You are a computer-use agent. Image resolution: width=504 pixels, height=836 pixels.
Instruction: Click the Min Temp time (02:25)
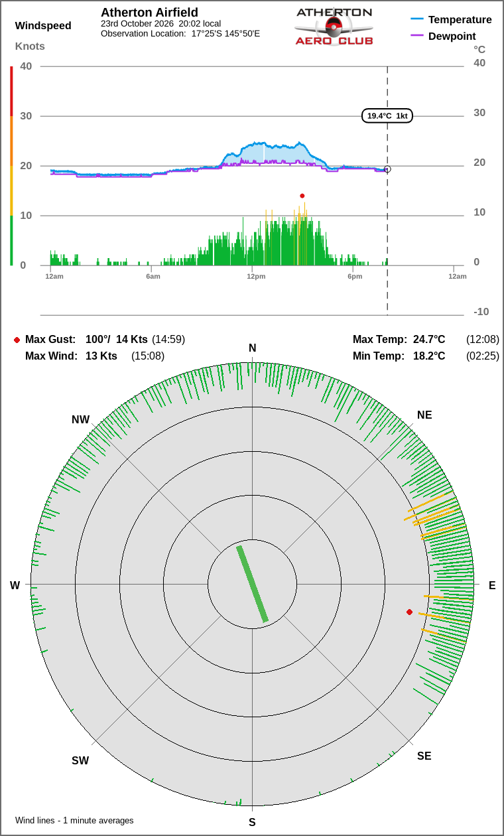click(483, 356)
